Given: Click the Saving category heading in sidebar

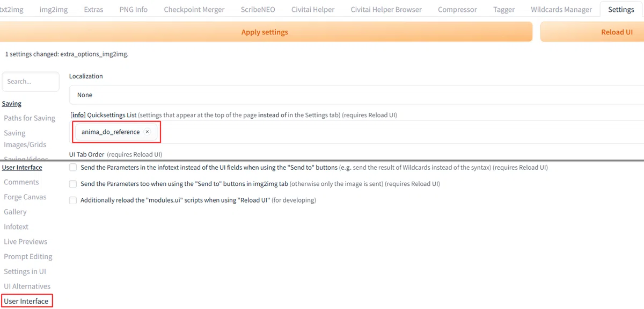Looking at the screenshot, I should pyautogui.click(x=12, y=104).
